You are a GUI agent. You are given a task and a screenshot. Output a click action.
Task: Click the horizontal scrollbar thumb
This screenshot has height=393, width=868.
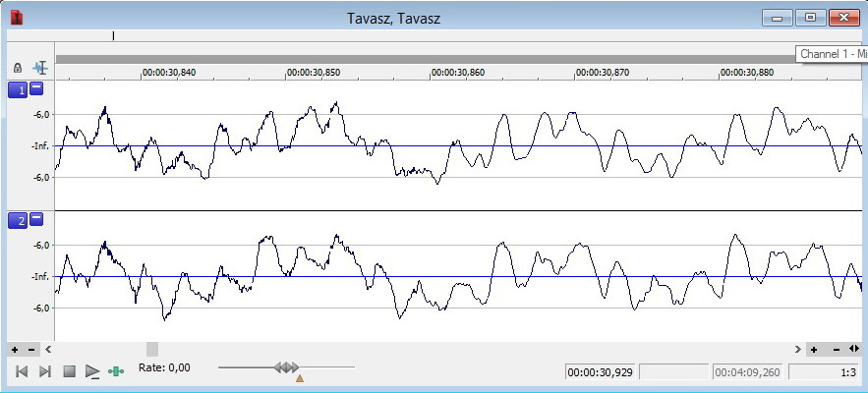pyautogui.click(x=152, y=349)
